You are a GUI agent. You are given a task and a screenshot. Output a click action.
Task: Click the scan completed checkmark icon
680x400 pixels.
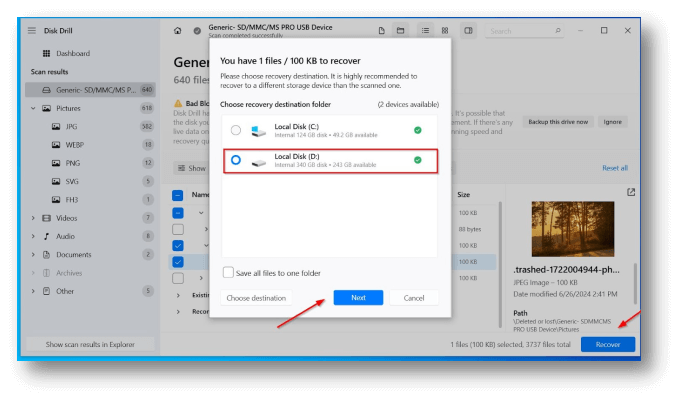[x=197, y=31]
